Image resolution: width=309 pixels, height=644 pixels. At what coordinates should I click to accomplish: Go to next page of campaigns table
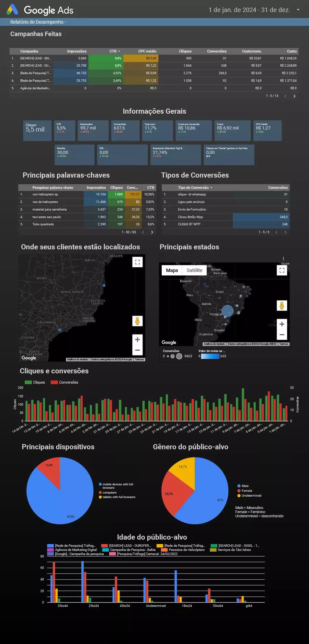tap(294, 96)
